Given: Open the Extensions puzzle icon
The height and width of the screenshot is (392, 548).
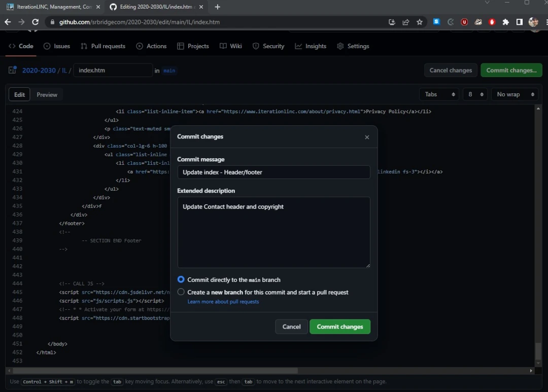Looking at the screenshot, I should coord(506,22).
